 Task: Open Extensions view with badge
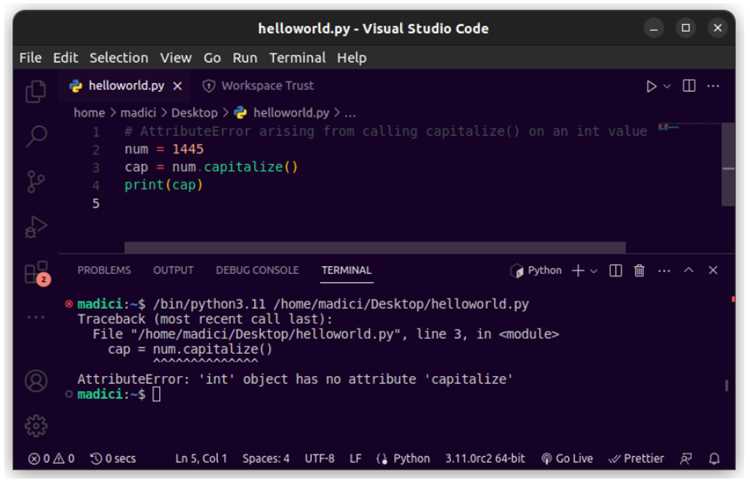(36, 273)
